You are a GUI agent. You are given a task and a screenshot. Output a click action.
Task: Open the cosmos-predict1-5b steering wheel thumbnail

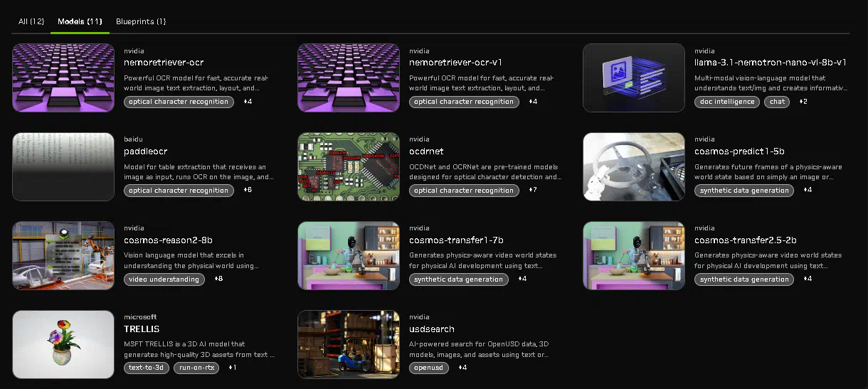634,166
